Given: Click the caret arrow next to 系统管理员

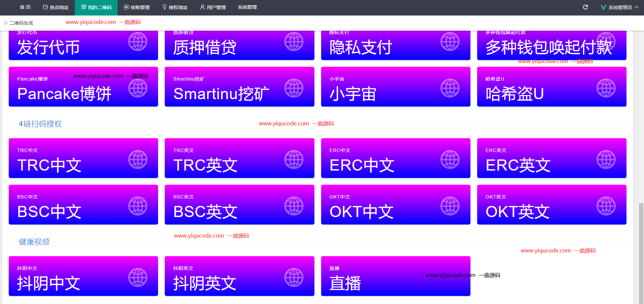Looking at the screenshot, I should tap(637, 7).
